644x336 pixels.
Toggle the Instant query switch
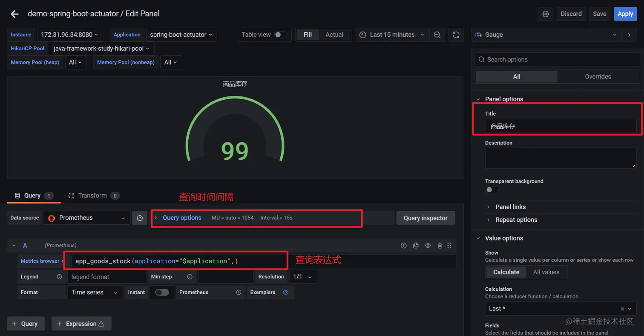[x=162, y=293]
